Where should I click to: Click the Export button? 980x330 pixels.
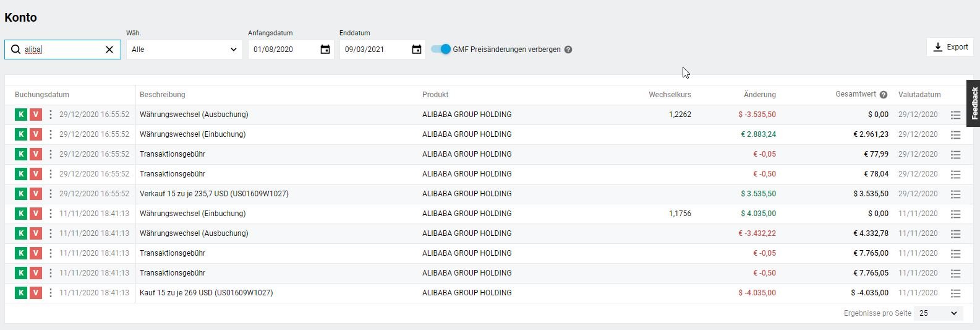(x=950, y=47)
